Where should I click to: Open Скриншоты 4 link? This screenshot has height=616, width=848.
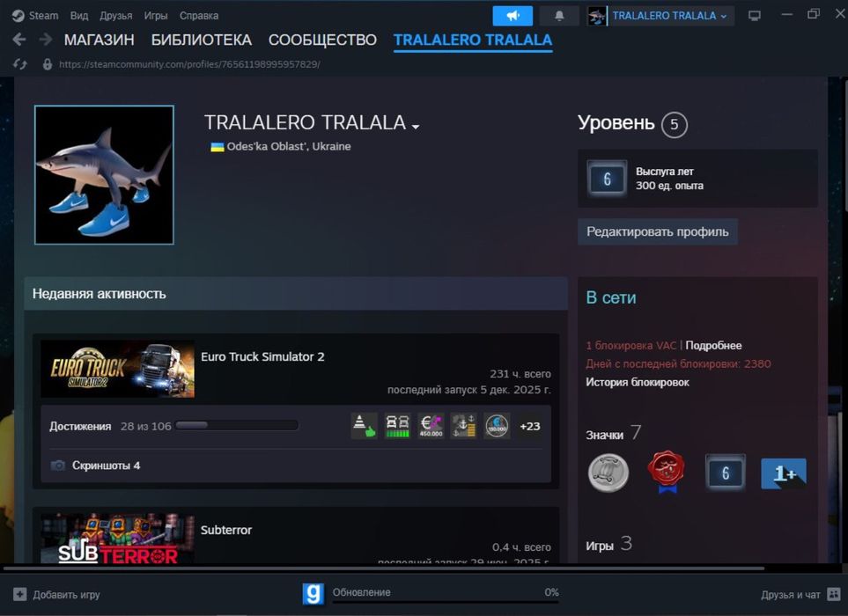(x=106, y=466)
